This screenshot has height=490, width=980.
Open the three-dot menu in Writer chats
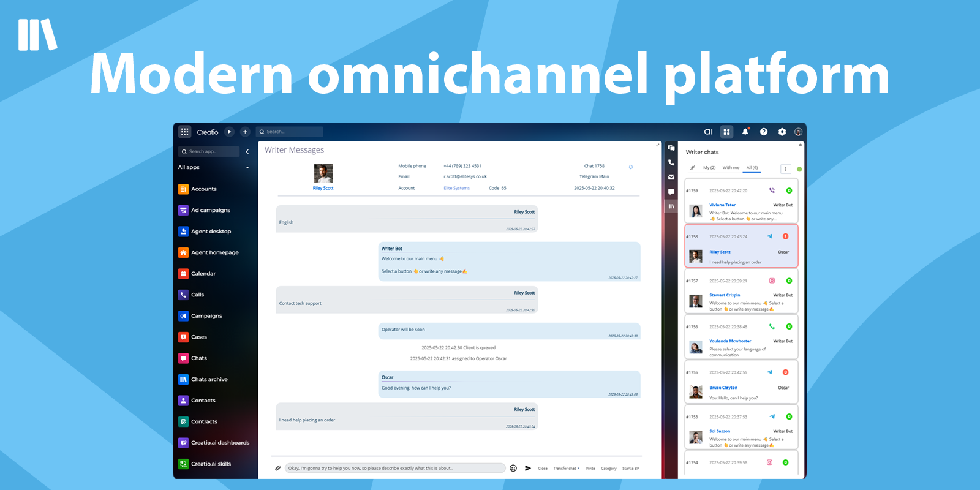786,169
